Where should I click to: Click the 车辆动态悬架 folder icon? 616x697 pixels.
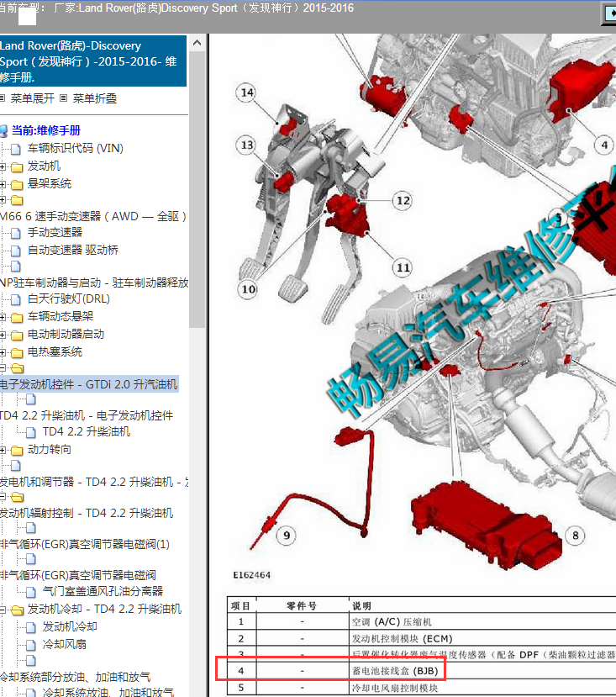(x=17, y=317)
